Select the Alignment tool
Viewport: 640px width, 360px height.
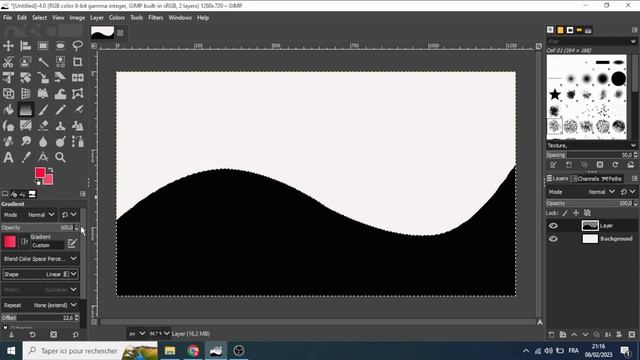[26, 46]
